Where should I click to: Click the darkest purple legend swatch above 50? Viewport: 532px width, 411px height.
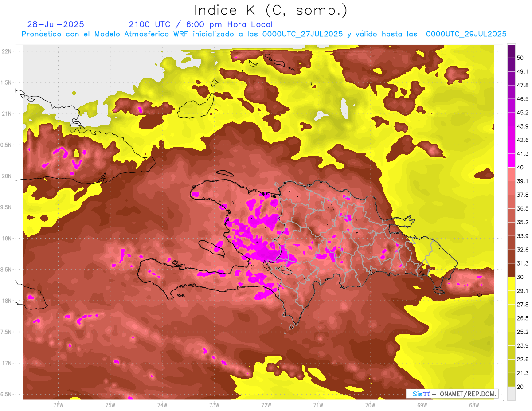pos(511,51)
